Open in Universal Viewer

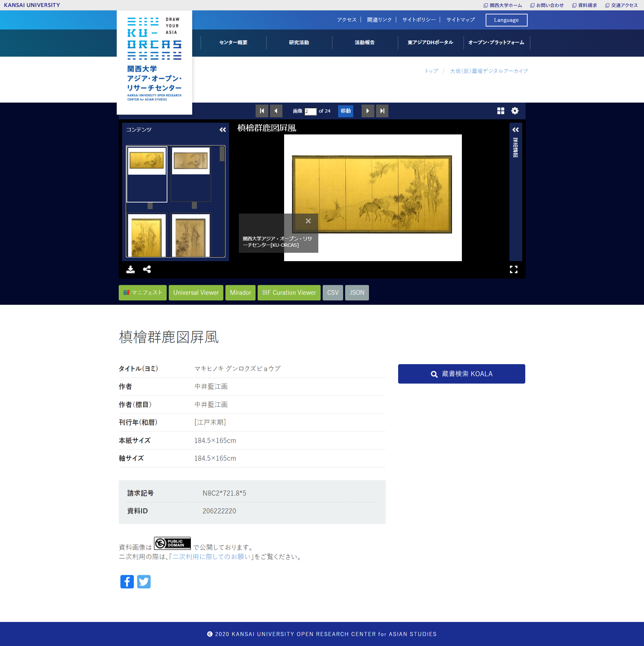[196, 293]
